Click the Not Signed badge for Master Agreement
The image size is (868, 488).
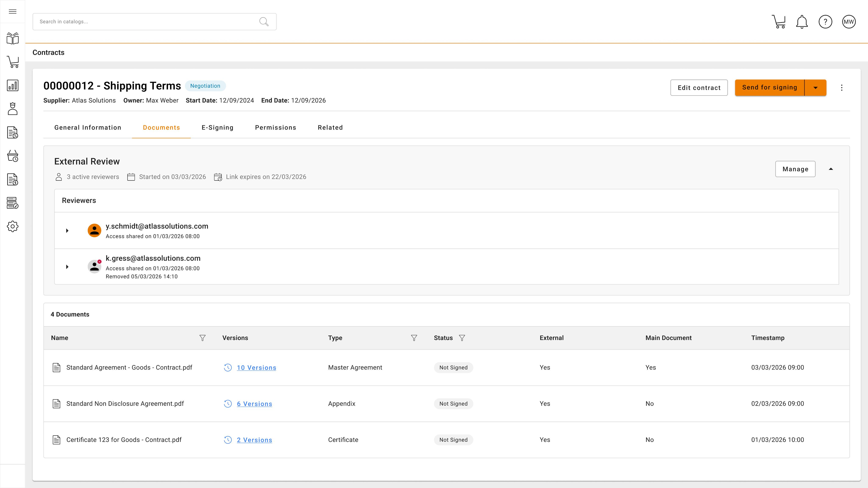tap(453, 367)
